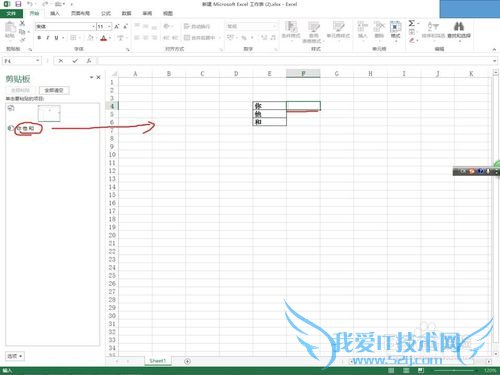
Task: Open clipboard task pane menu arrow
Action: [91, 77]
